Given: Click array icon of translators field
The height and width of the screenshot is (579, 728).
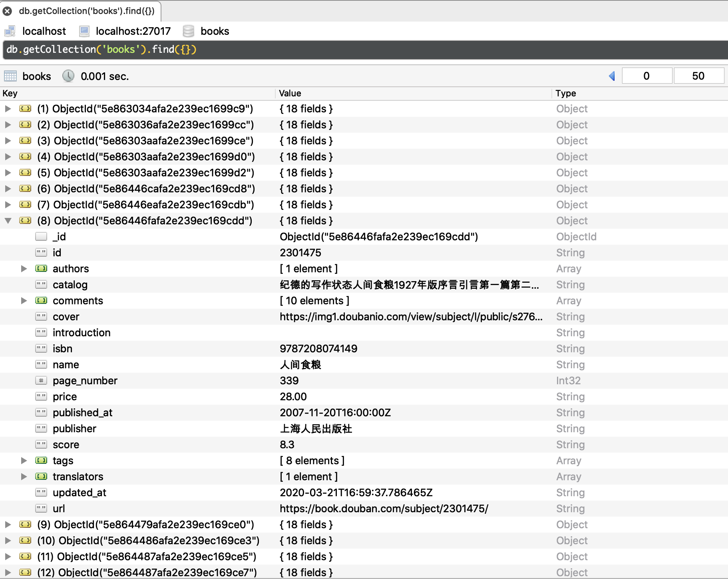Looking at the screenshot, I should coord(41,477).
